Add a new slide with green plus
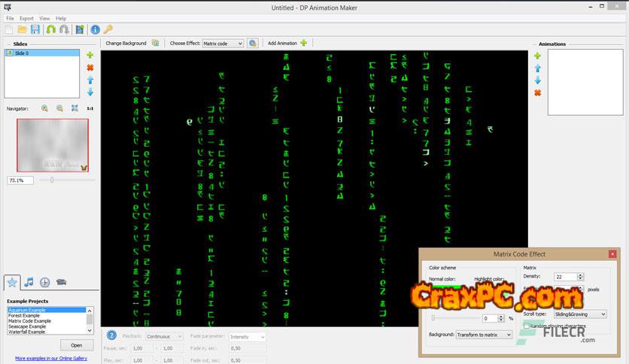Screen dimensions: 629x364 coord(90,55)
